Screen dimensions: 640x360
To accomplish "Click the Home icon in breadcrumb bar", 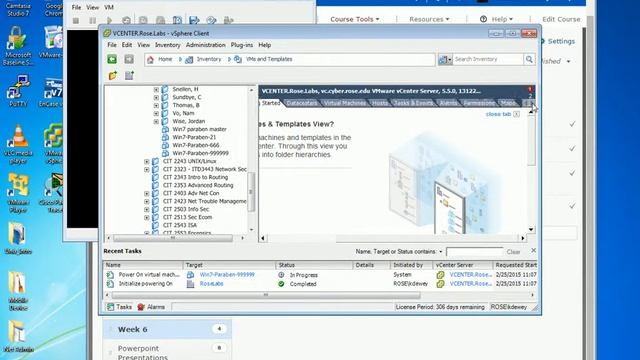I will click(x=150, y=60).
